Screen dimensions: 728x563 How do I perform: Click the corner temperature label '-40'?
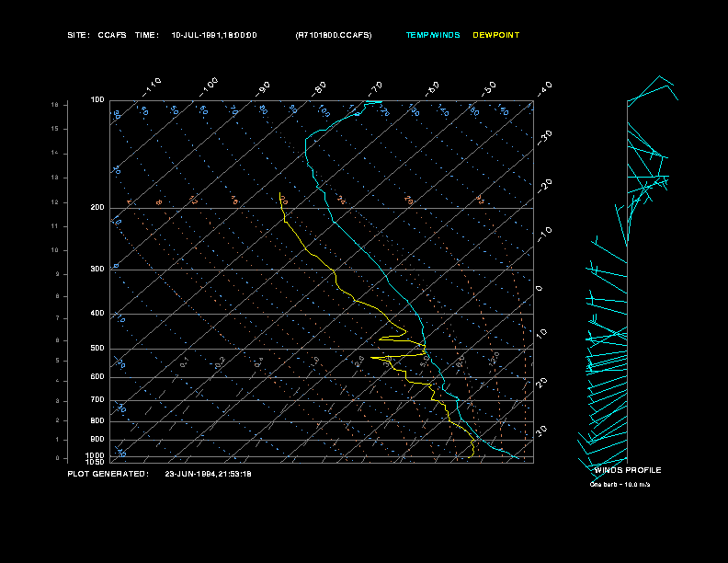pos(544,89)
